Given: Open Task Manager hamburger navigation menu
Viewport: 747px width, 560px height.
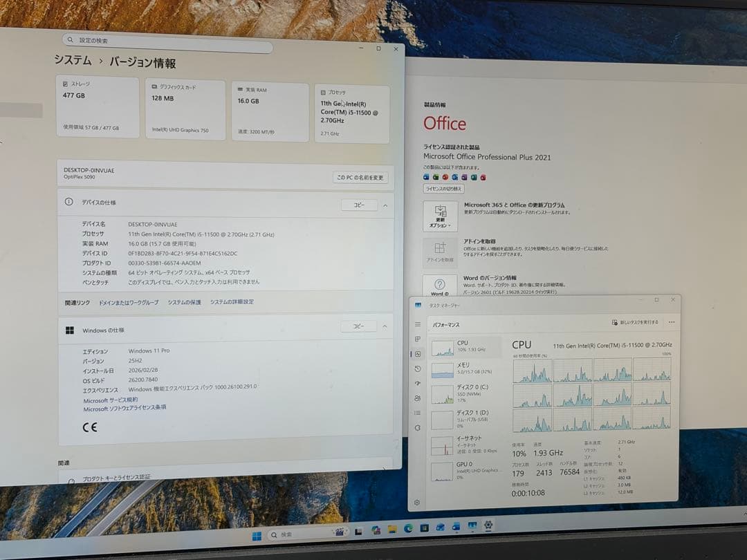Looking at the screenshot, I should [417, 324].
